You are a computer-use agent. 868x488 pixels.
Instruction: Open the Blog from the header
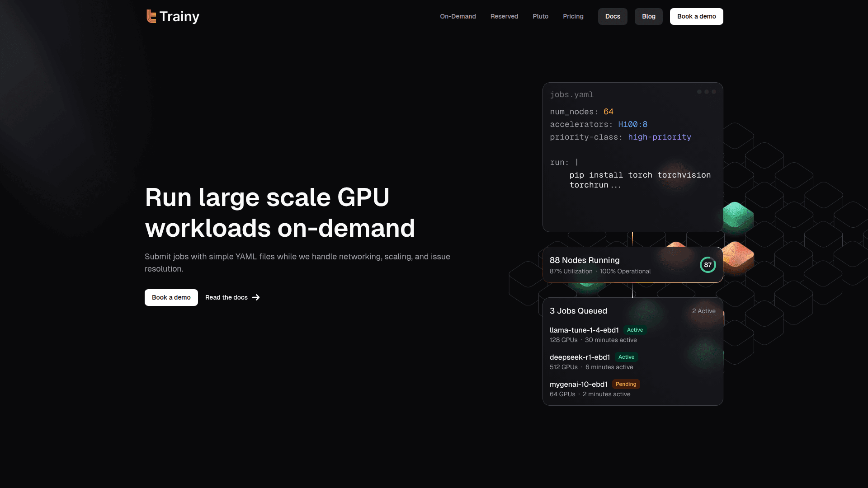tap(648, 16)
